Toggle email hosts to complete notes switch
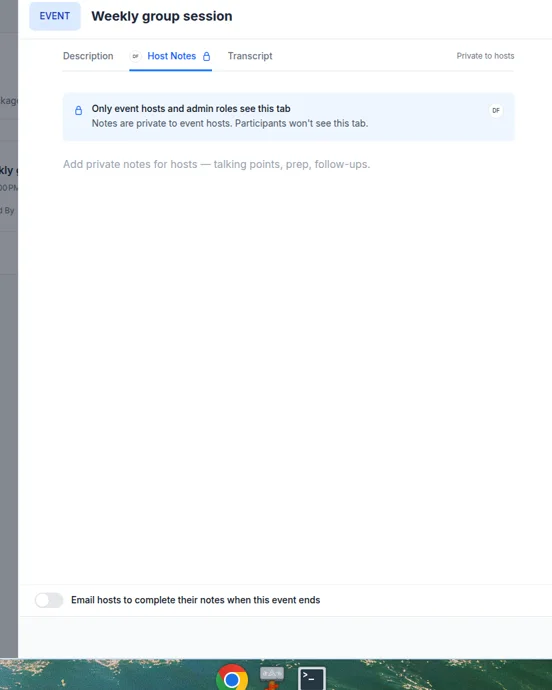Viewport: 552px width, 690px height. (x=49, y=600)
